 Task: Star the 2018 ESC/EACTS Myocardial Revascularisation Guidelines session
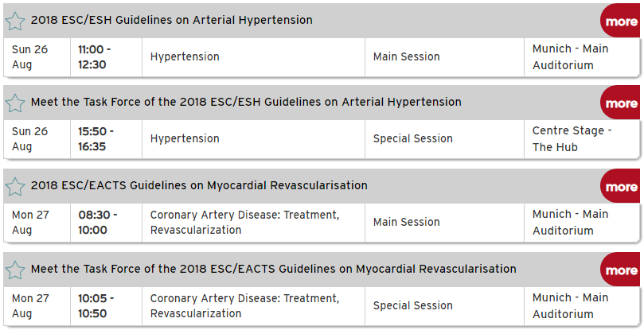pos(15,186)
